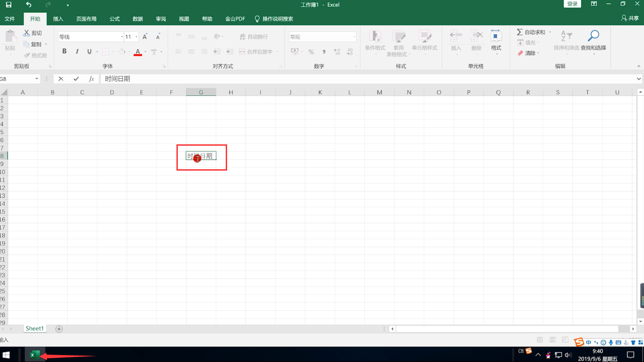Open Format as Table (套用表格格式)
Viewport: 644px width, 362px height.
coord(398,42)
